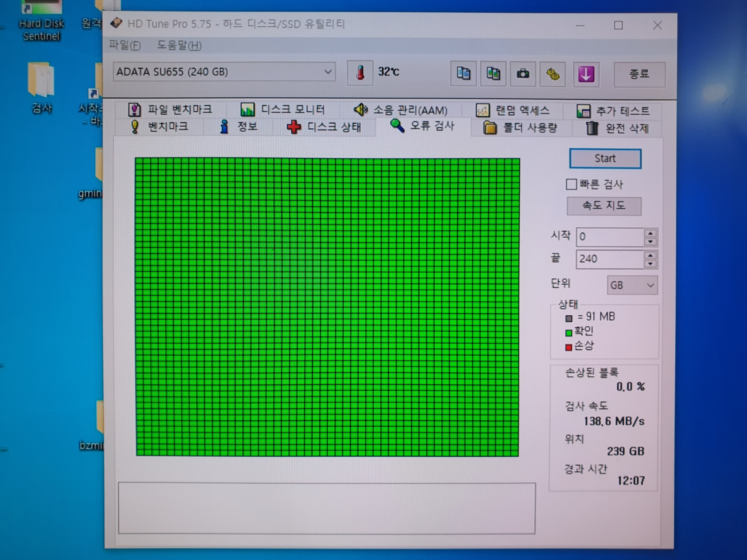Image resolution: width=747 pixels, height=560 pixels.
Task: Open the 완전 삭제 tab
Action: 617,129
